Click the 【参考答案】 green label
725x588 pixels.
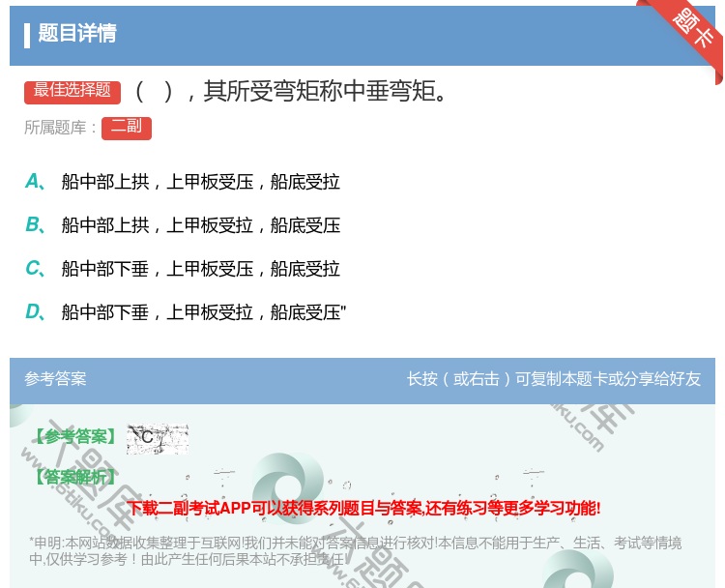point(75,436)
